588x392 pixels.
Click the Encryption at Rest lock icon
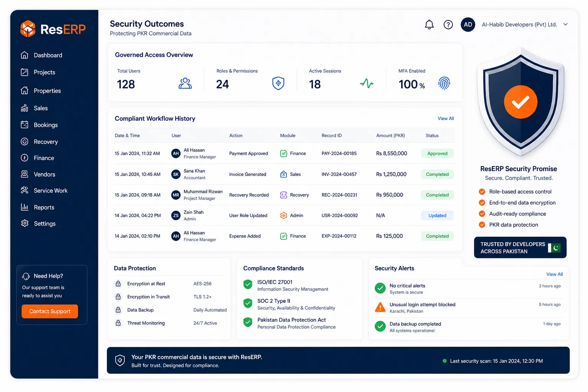[118, 284]
